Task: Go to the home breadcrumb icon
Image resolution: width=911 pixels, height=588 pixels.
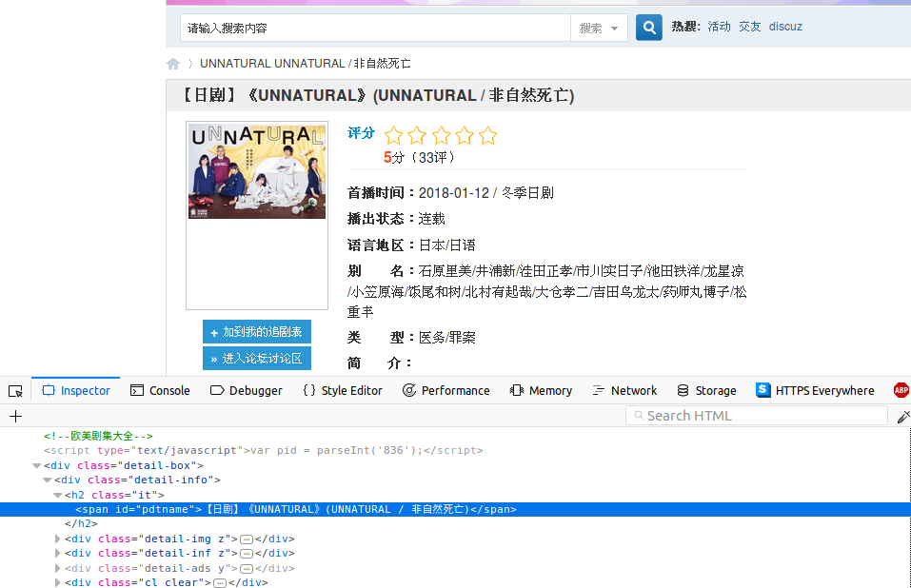Action: pyautogui.click(x=173, y=64)
